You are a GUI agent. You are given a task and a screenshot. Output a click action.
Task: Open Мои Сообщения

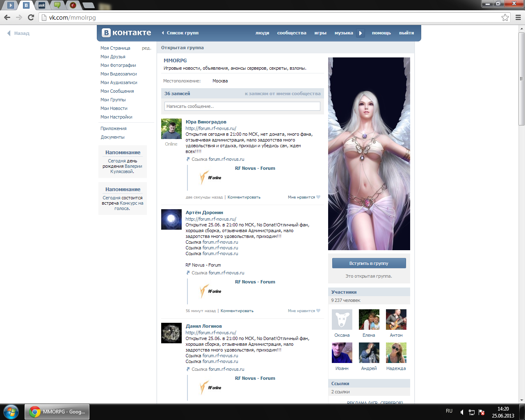point(117,91)
